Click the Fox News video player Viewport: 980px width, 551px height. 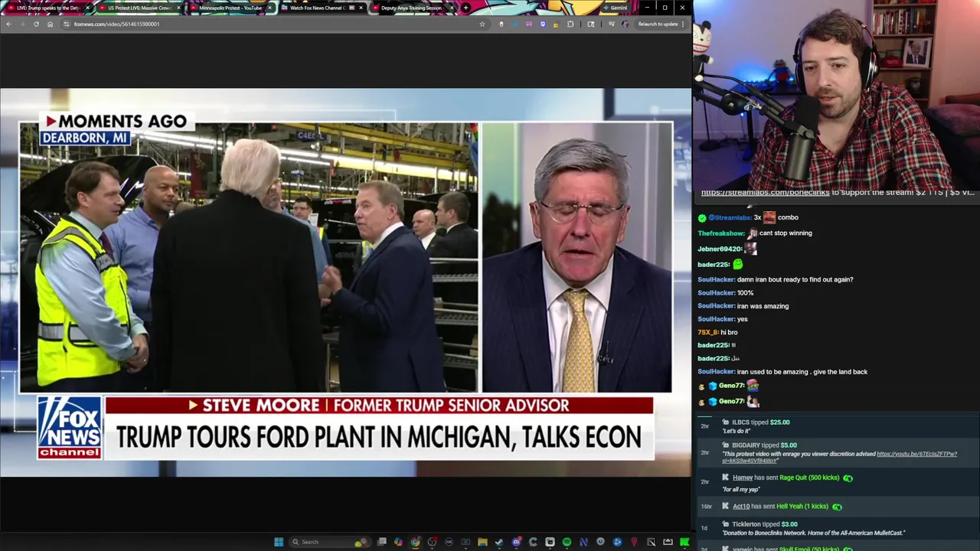coord(345,282)
